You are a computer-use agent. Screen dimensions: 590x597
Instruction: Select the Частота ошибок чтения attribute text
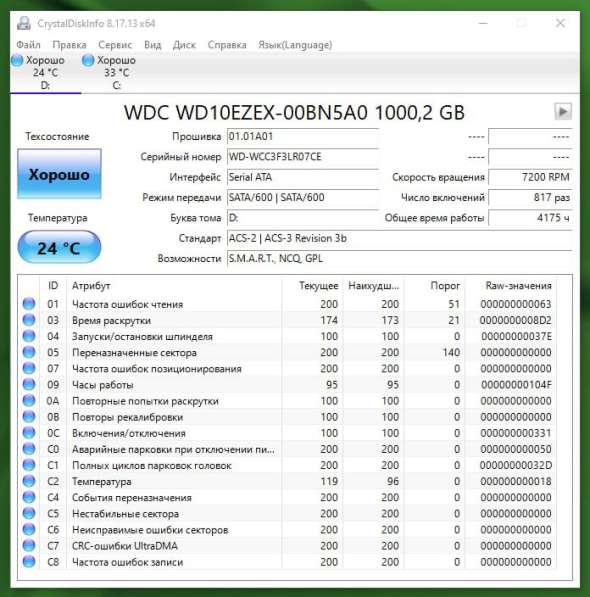(128, 304)
